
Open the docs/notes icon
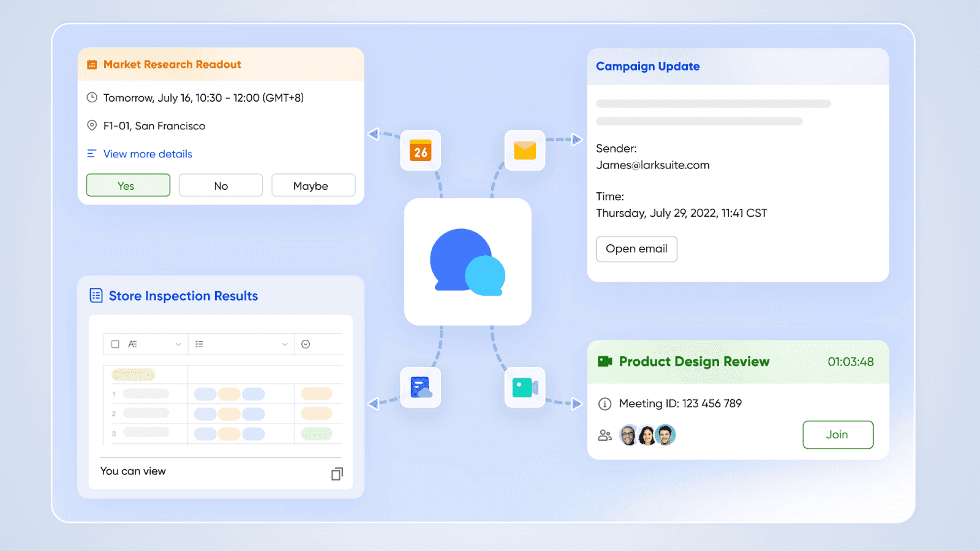[420, 387]
